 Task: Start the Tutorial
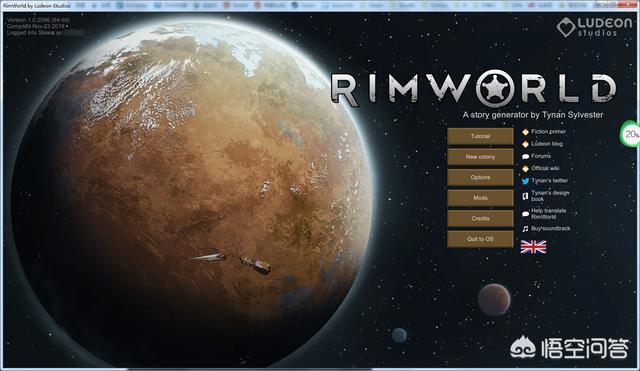click(480, 136)
